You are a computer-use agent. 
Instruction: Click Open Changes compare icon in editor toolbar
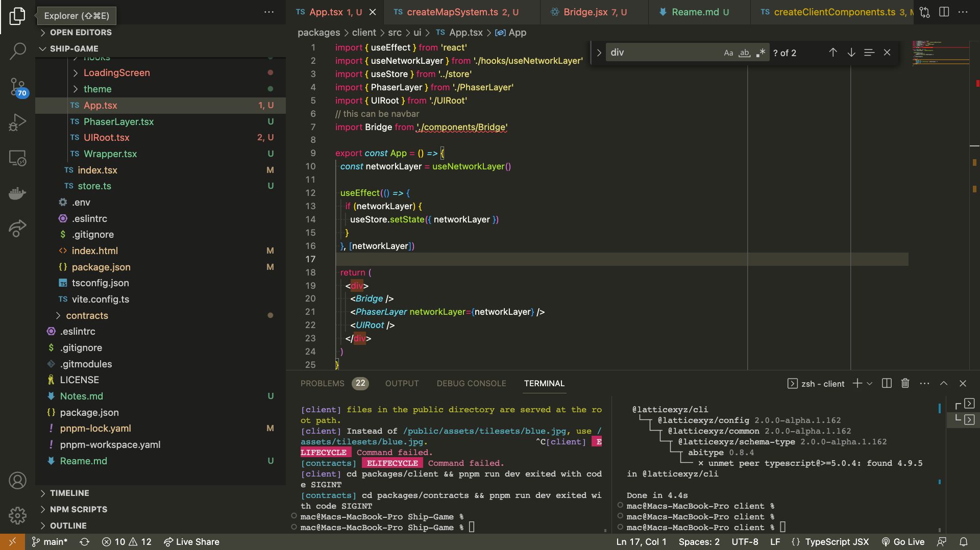(924, 12)
